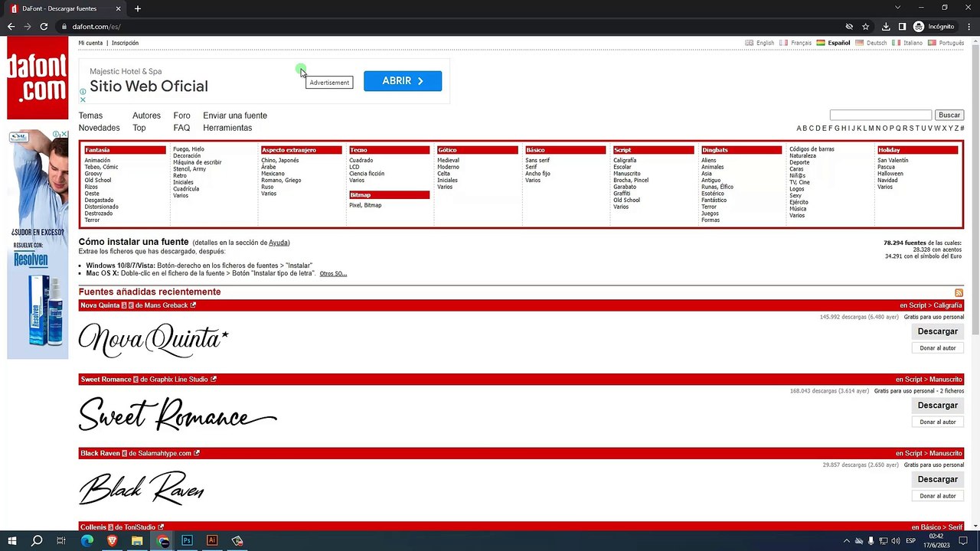Download the Nova Quinta font
980x551 pixels.
point(938,331)
